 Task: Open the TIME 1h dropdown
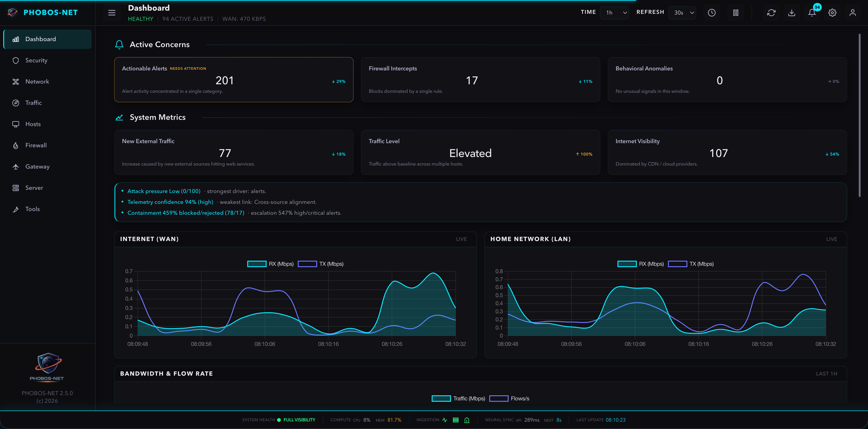point(614,13)
